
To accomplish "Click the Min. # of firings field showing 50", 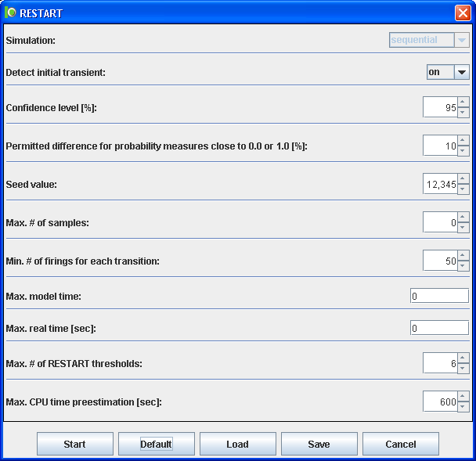I will click(x=440, y=261).
